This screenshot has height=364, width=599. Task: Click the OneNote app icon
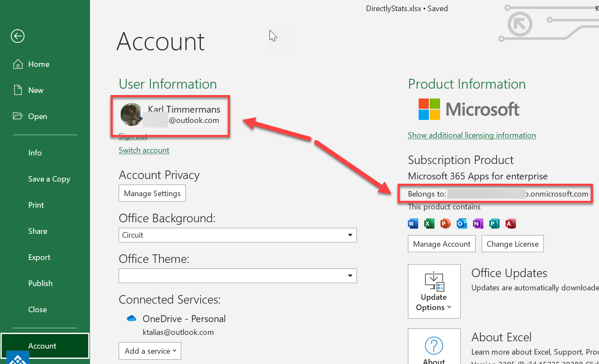[x=478, y=224]
